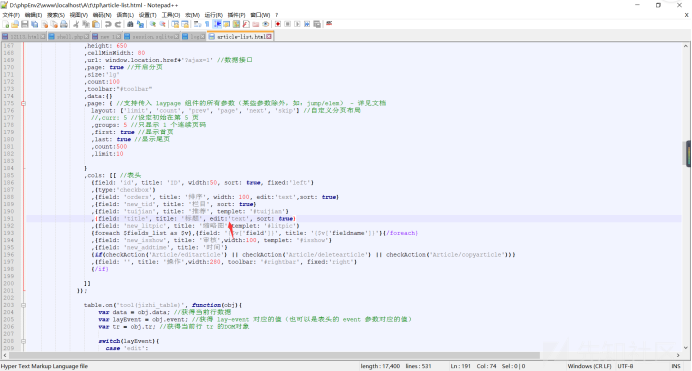Open the 语言(L) menu
Screen dimensions: 692x371
(125, 15)
